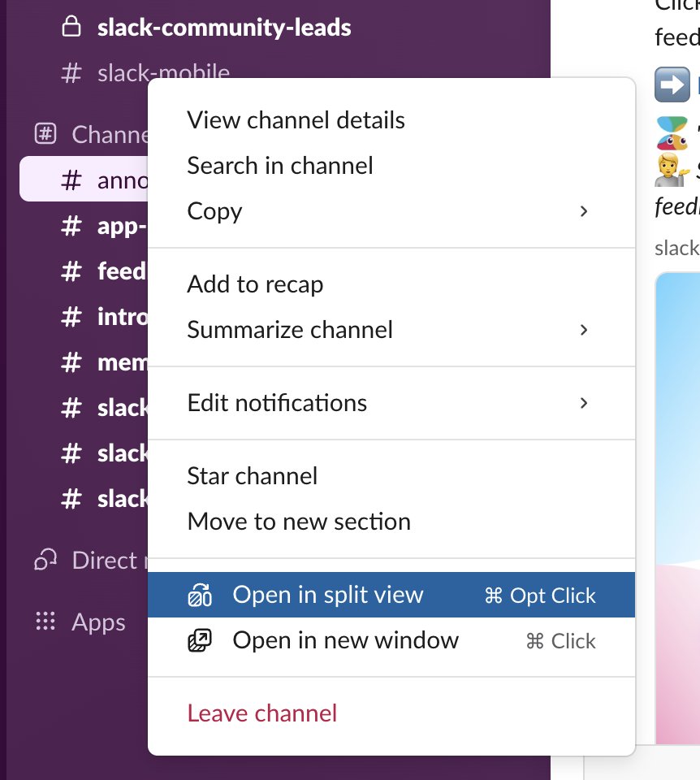
Task: Open the app-… channel in sidebar
Action: [x=84, y=226]
